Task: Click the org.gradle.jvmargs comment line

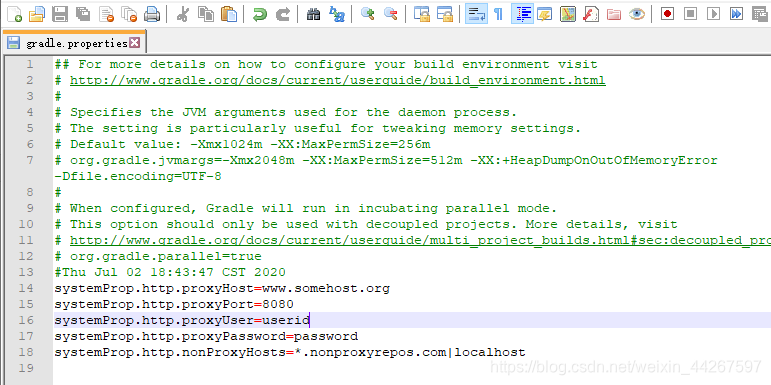Action: [386, 160]
